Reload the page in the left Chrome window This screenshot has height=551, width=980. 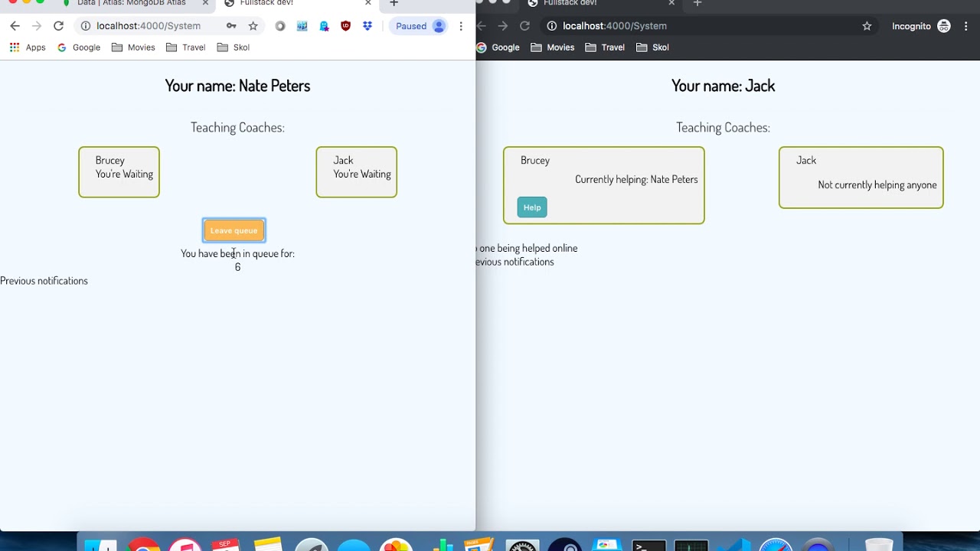(x=58, y=26)
